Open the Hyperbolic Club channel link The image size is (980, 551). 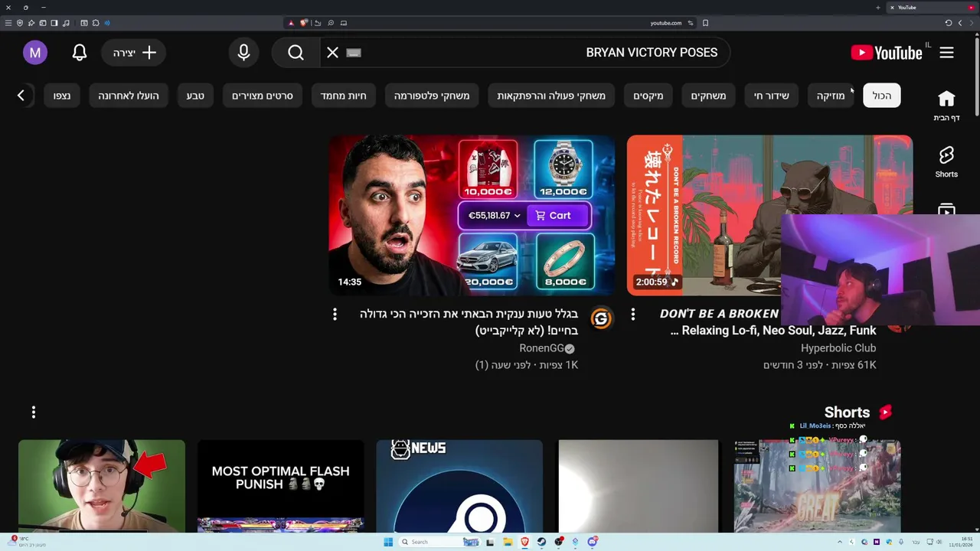tap(838, 348)
